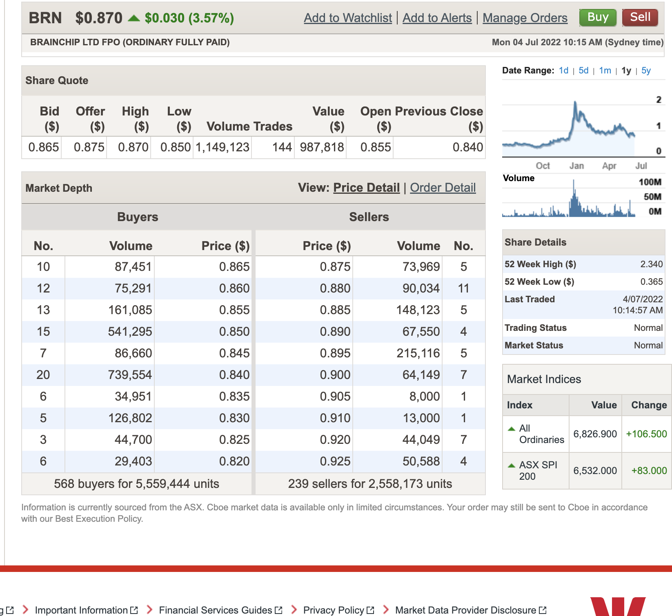
Task: Click buyer volume 541,295 at 0.850
Action: (x=130, y=332)
